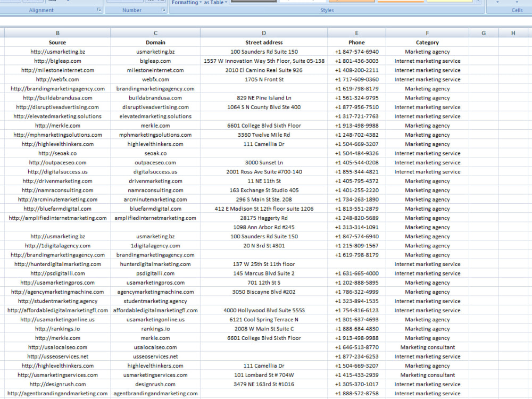This screenshot has height=399, width=532.
Task: Select the usseoservices.net domain cell
Action: click(x=155, y=356)
